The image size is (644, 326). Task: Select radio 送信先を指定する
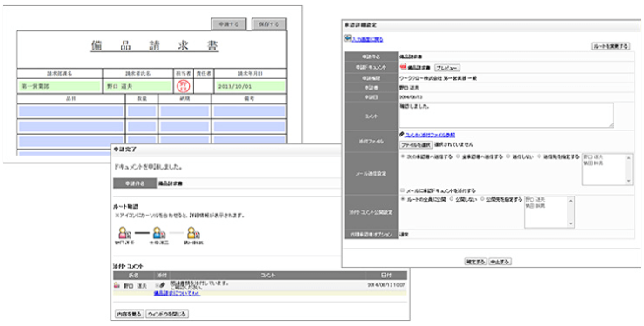[540, 156]
